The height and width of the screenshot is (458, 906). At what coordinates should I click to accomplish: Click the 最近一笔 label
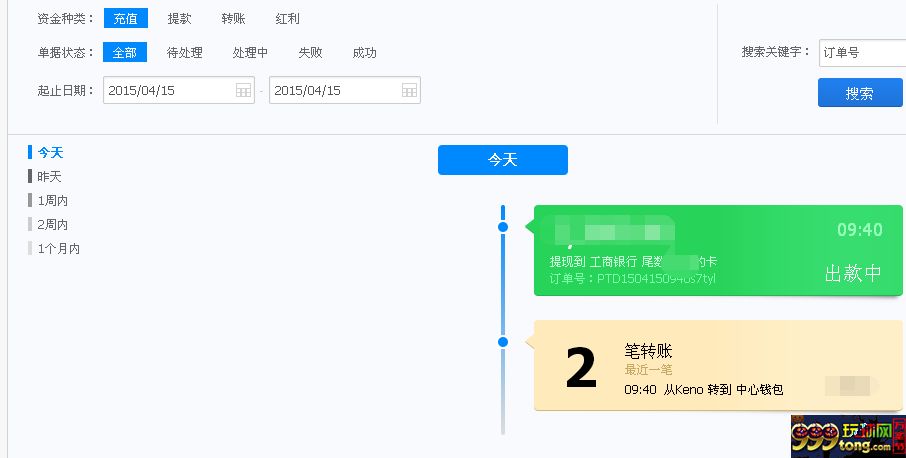pyautogui.click(x=648, y=370)
